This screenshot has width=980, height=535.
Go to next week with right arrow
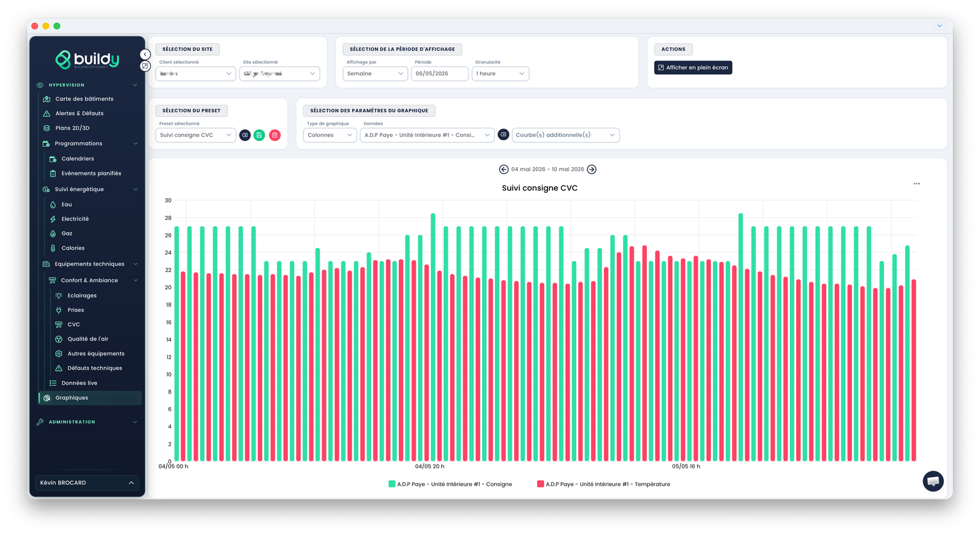click(x=592, y=170)
